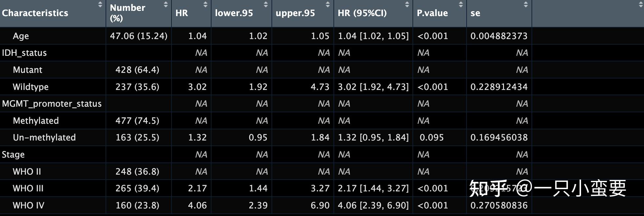The image size is (644, 216).
Task: Select the P.value header label
Action: point(432,13)
